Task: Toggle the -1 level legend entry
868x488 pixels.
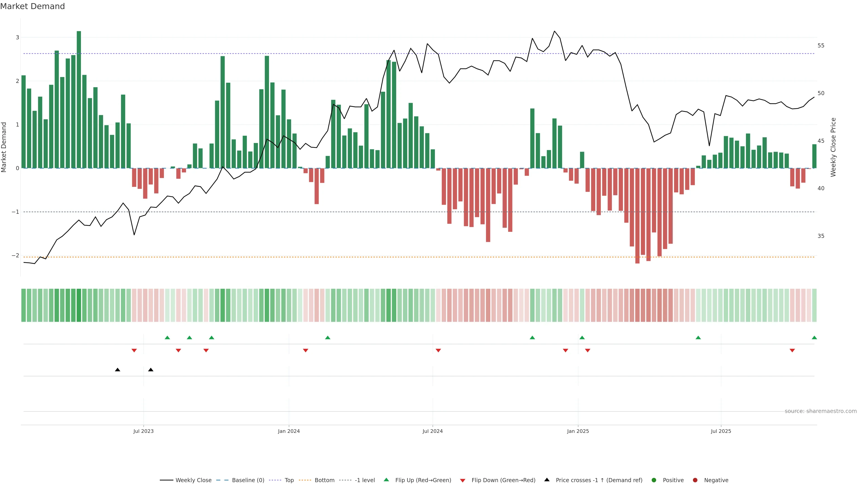Action: point(365,480)
